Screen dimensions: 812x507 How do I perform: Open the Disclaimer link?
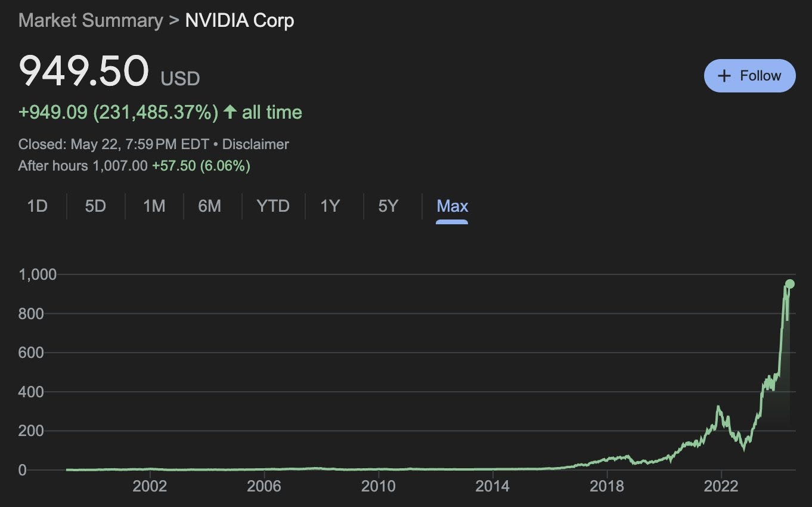[255, 144]
